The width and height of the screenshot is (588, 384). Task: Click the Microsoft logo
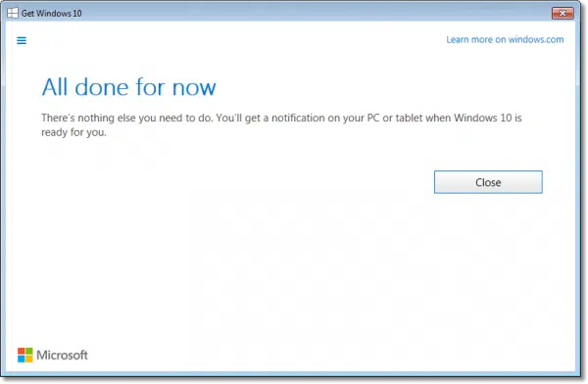[x=53, y=355]
